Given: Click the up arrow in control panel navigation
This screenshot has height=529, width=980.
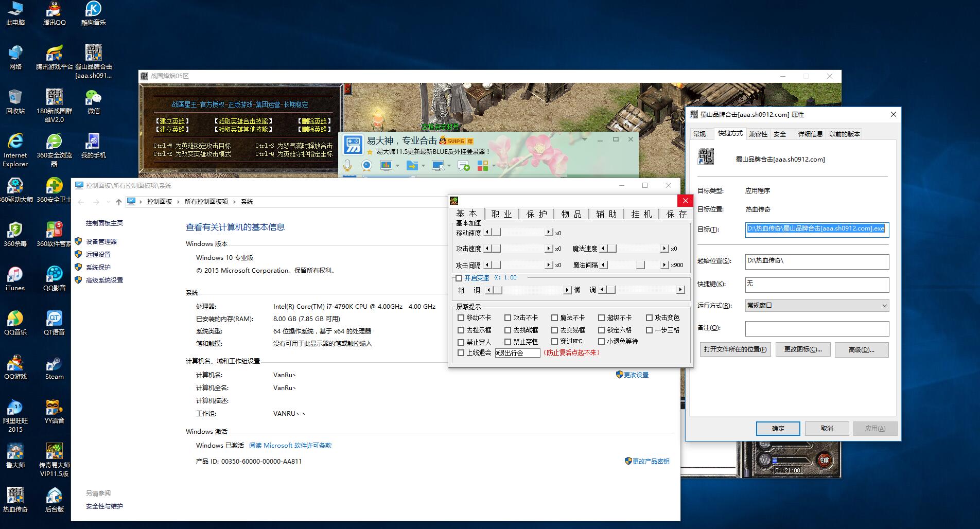Looking at the screenshot, I should pyautogui.click(x=119, y=202).
